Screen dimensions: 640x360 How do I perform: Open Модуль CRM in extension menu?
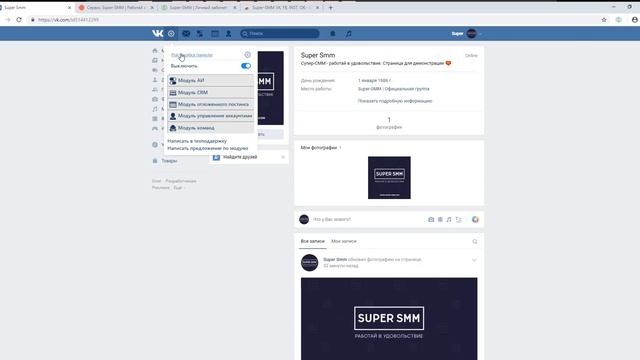click(211, 92)
